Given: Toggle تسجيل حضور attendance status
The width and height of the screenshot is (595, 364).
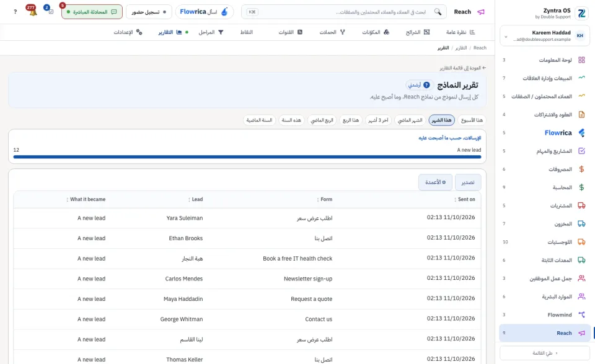Looking at the screenshot, I should [149, 12].
